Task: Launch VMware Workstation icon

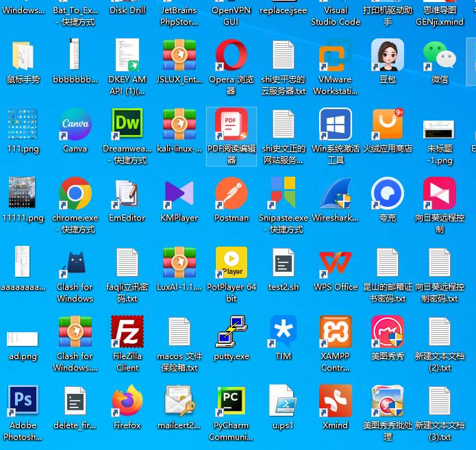Action: click(x=336, y=55)
